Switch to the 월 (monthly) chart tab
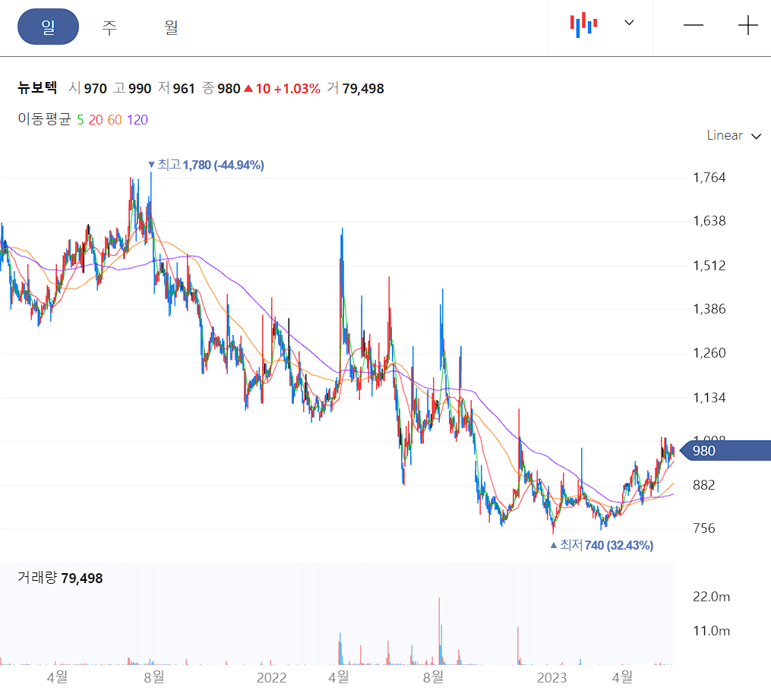 coord(171,27)
